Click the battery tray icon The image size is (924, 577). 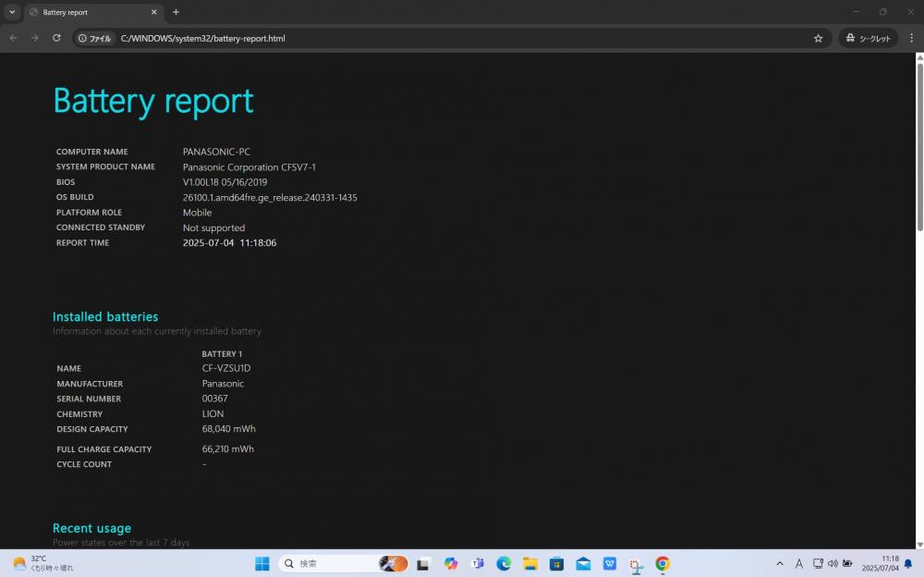pyautogui.click(x=847, y=563)
